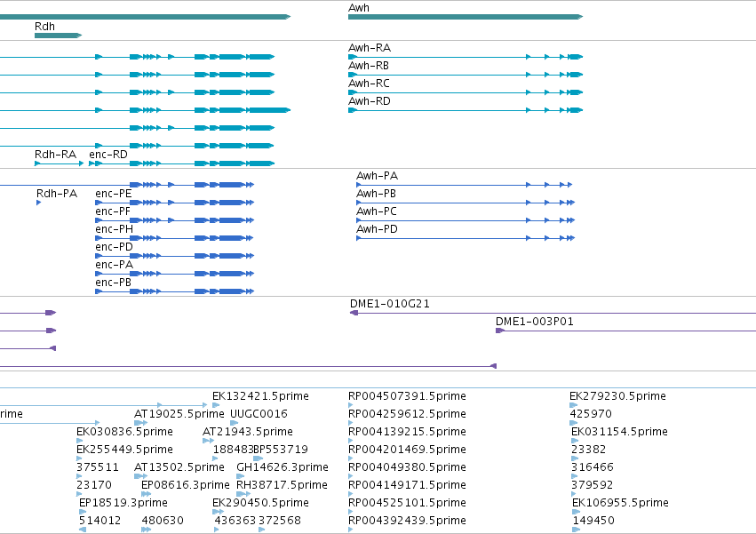Viewport: 756px width, 534px height.
Task: Click EST label RP004507391.5prime
Action: pyautogui.click(x=408, y=396)
